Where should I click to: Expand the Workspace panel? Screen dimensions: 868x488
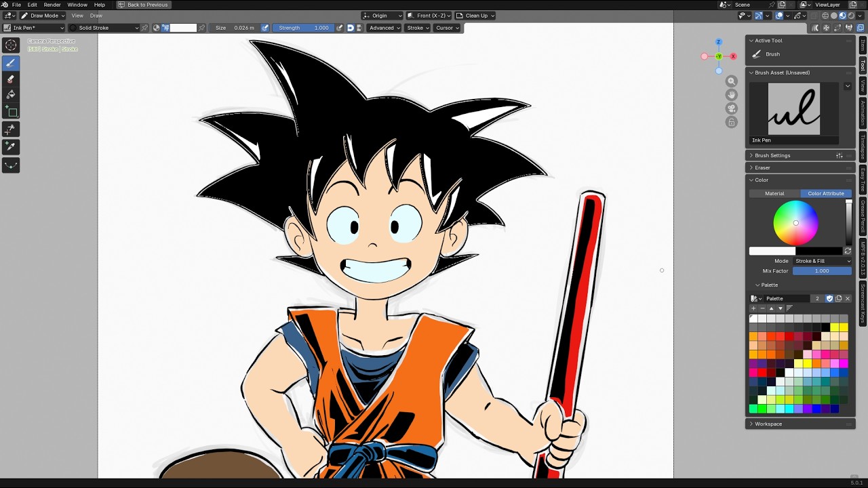point(768,424)
